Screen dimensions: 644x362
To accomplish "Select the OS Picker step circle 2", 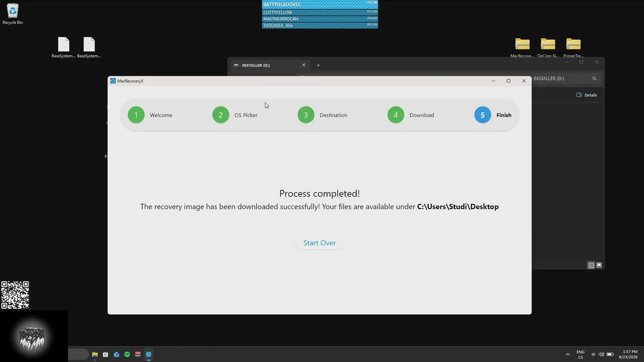I will [220, 115].
